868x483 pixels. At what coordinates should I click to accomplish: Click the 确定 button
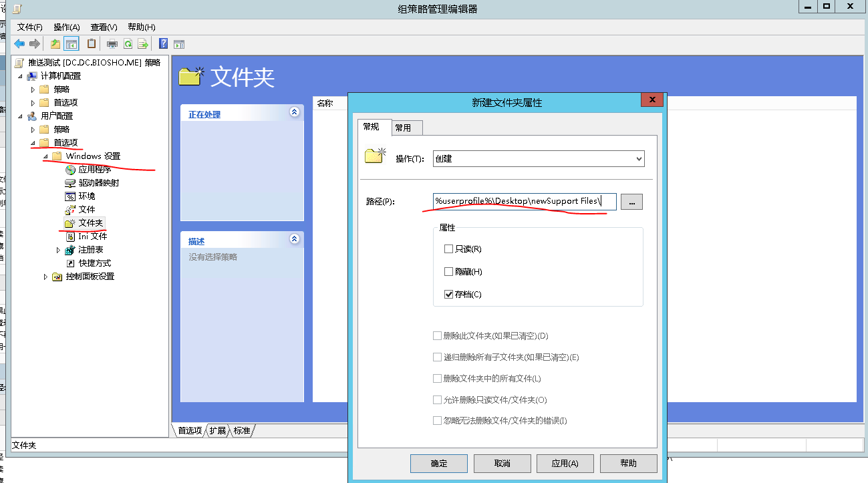(438, 463)
